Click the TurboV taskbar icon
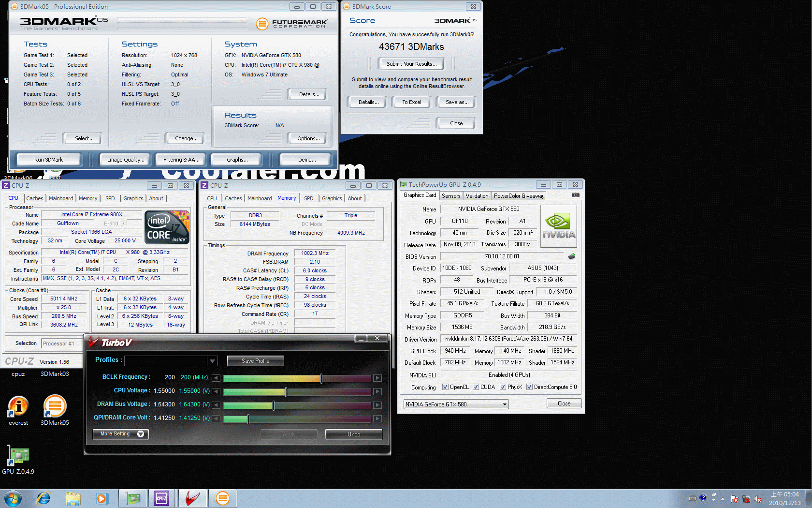The height and width of the screenshot is (508, 812). tap(192, 498)
